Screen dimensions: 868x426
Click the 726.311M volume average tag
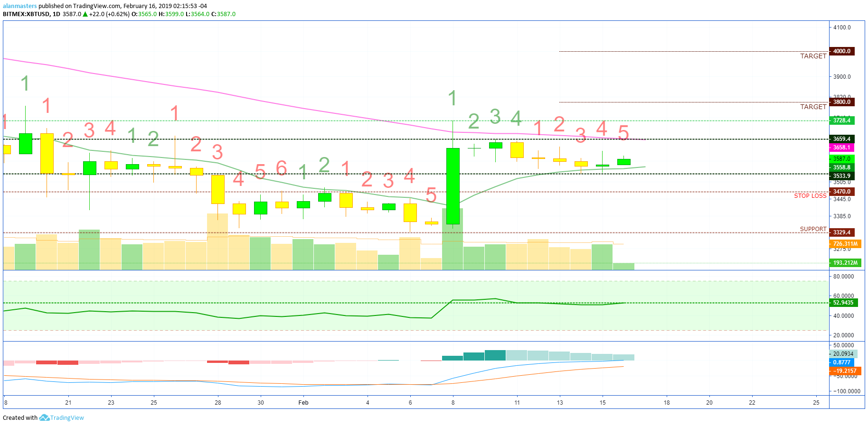point(845,244)
